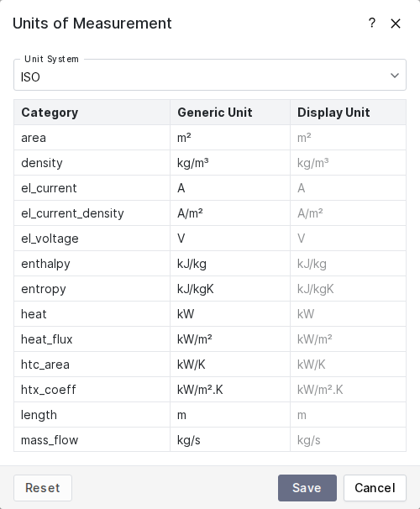Change density display unit kg/m³
The image size is (420, 509).
348,163
